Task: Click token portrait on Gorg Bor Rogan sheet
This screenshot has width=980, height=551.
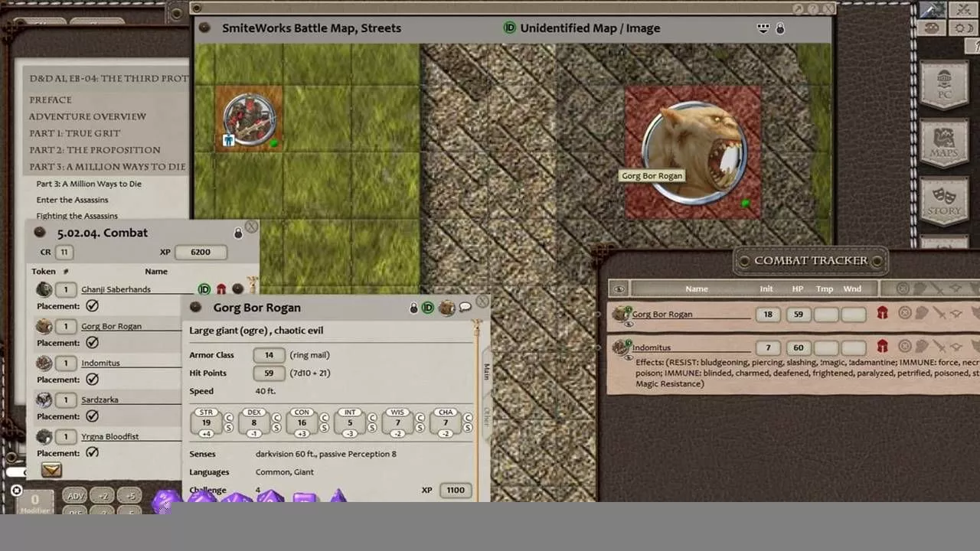Action: 447,308
